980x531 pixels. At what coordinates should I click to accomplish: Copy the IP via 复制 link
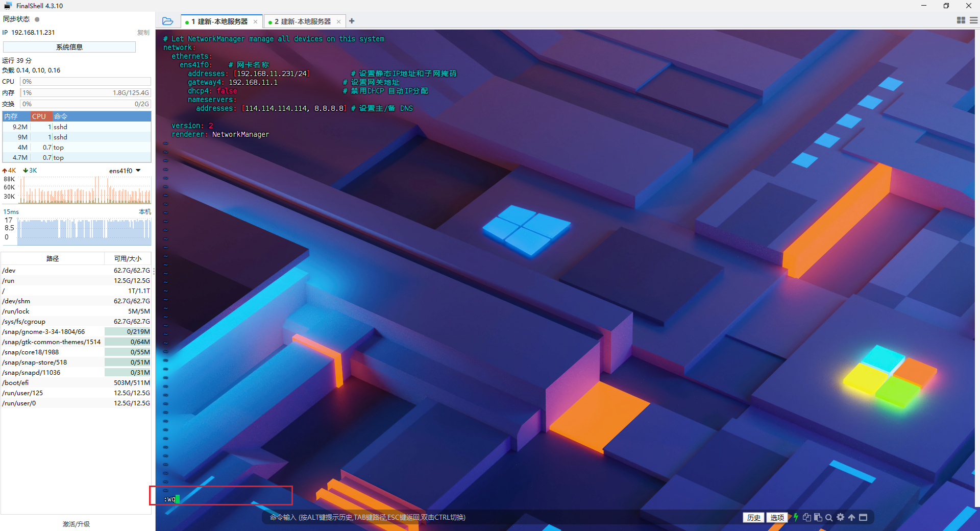tap(143, 32)
